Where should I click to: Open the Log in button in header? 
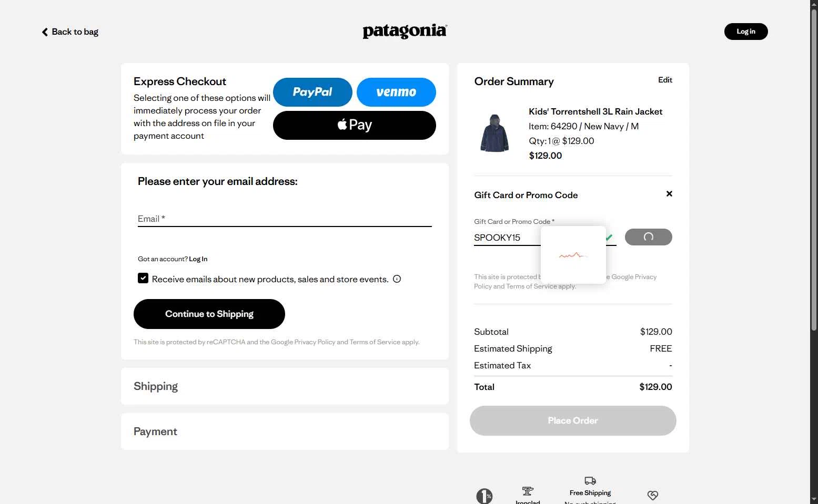tap(745, 32)
